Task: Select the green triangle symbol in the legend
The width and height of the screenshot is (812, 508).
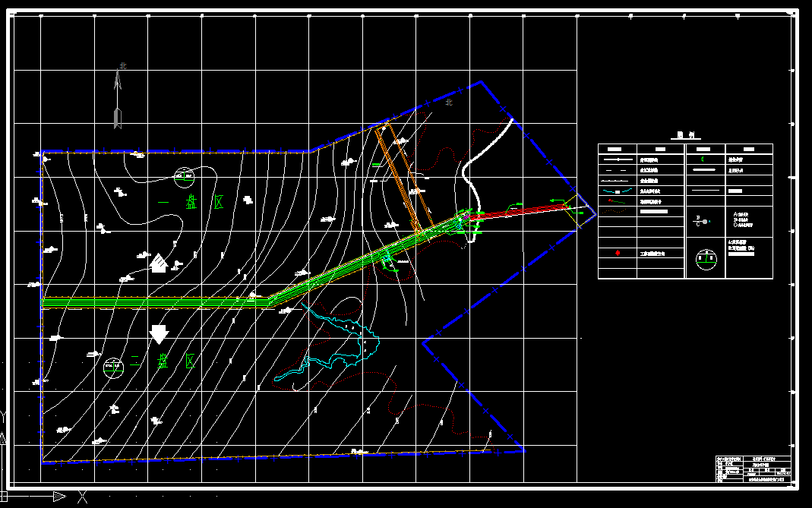Action: click(x=702, y=159)
